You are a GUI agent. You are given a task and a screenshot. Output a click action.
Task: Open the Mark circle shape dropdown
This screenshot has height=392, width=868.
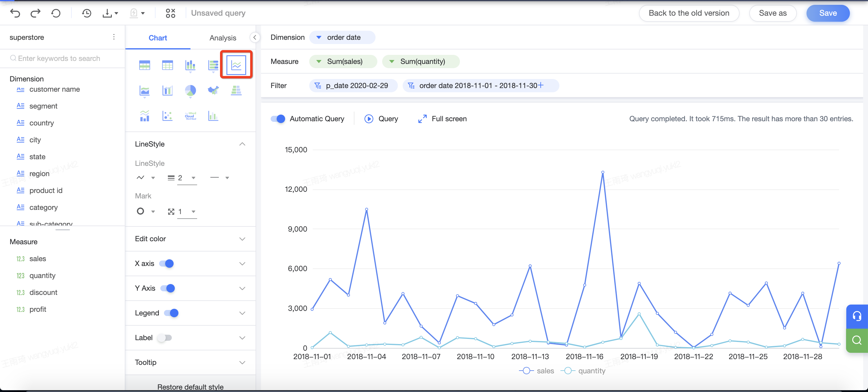pyautogui.click(x=146, y=211)
